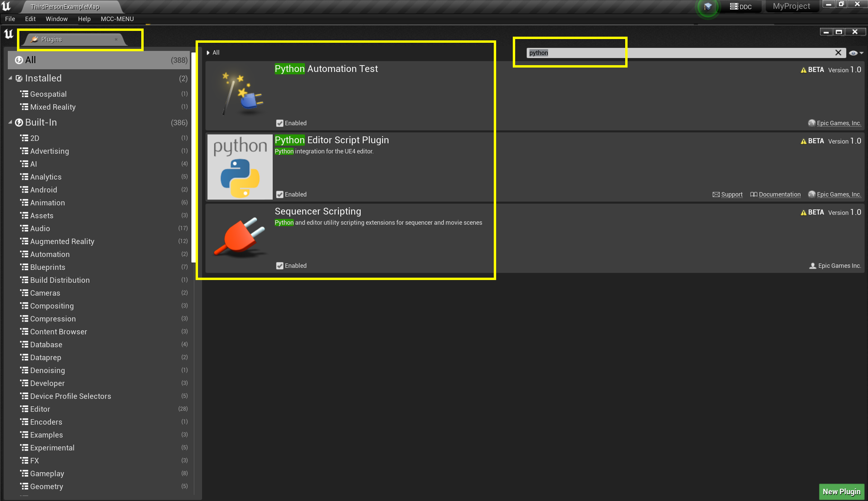Open the DDC menu
Image resolution: width=868 pixels, height=501 pixels.
point(741,6)
